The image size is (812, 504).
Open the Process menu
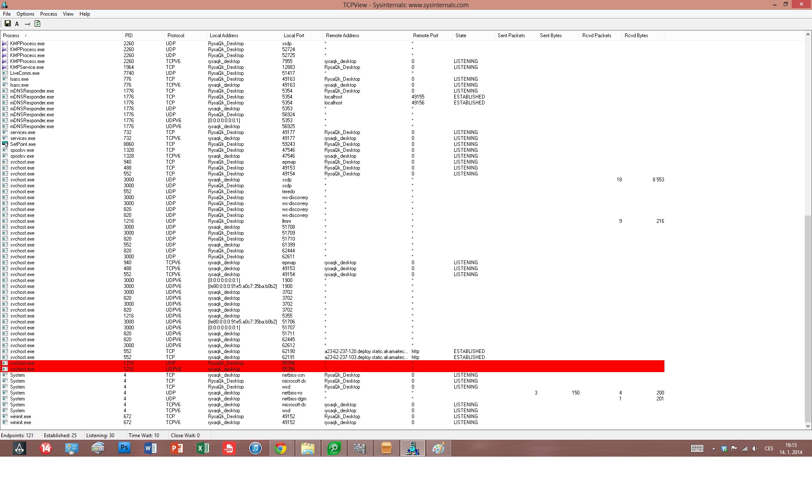[49, 14]
